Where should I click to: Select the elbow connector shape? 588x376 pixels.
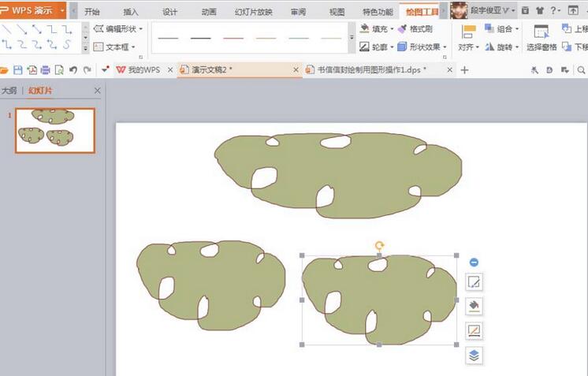point(52,29)
